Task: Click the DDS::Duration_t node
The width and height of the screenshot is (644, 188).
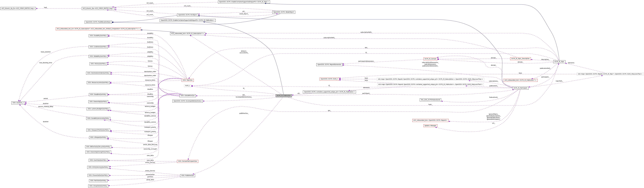Action: click(18, 103)
